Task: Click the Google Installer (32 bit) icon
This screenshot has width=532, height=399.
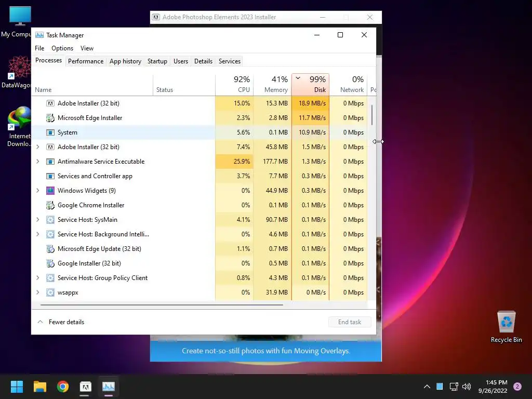Action: (x=50, y=263)
